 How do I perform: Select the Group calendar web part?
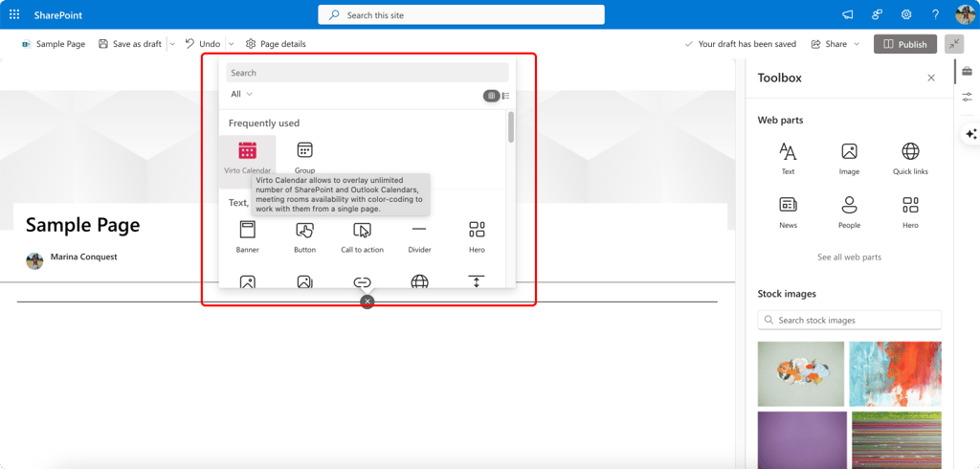tap(304, 158)
